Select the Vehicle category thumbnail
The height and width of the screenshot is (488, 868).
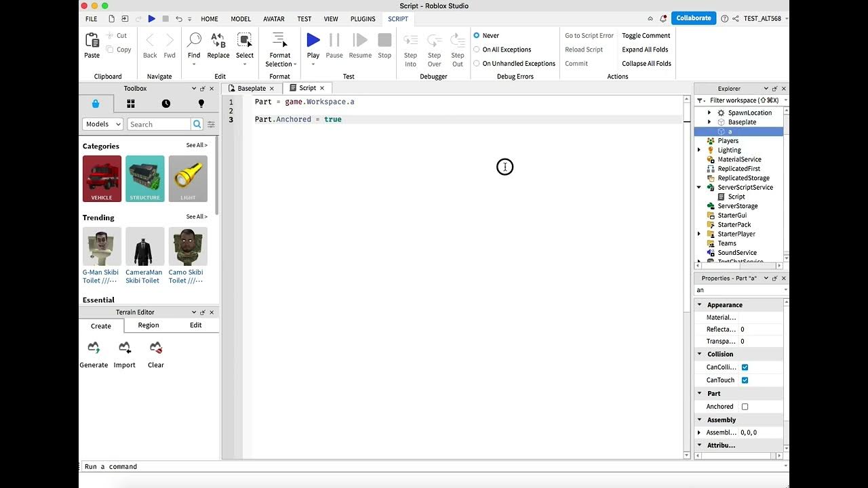pyautogui.click(x=102, y=179)
